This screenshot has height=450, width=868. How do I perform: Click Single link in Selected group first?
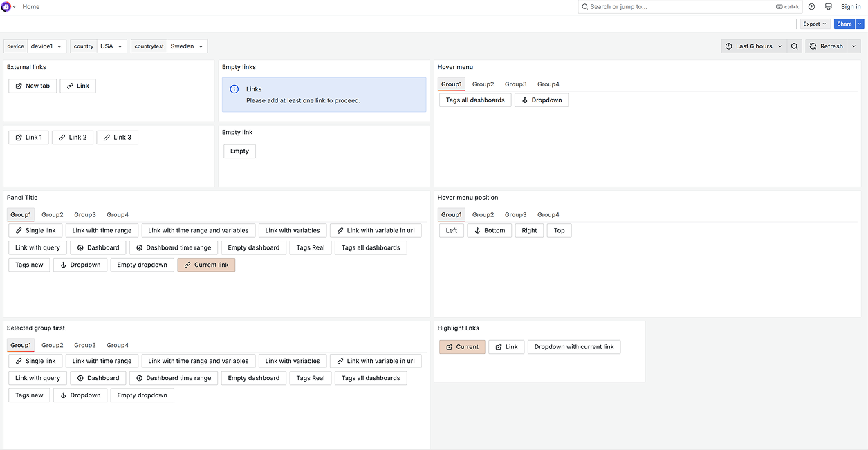click(x=35, y=361)
